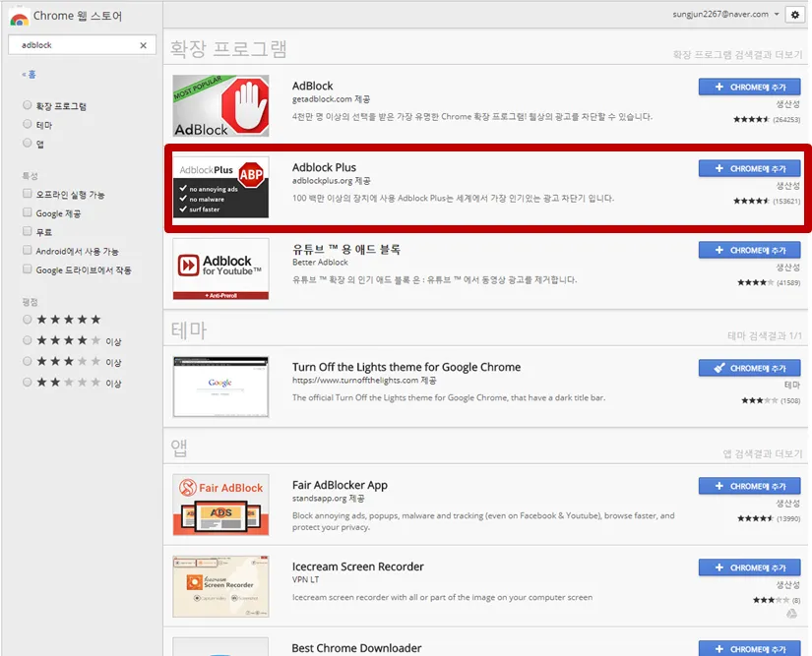Go back via the 홈 link
This screenshot has height=656, width=812.
29,75
